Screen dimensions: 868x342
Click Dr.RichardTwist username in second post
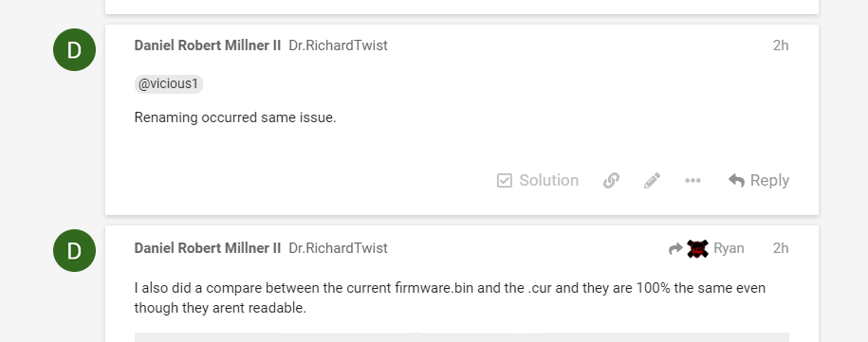pos(339,248)
